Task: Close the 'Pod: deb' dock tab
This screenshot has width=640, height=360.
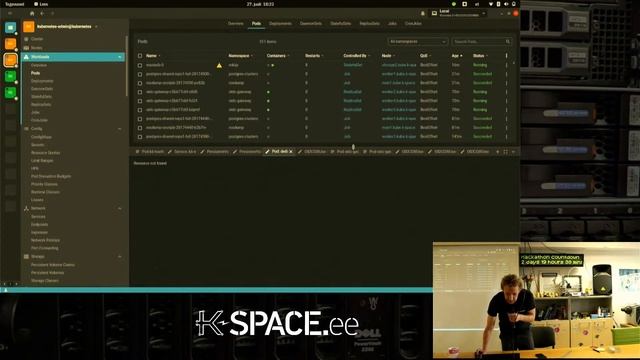Action: (x=291, y=152)
